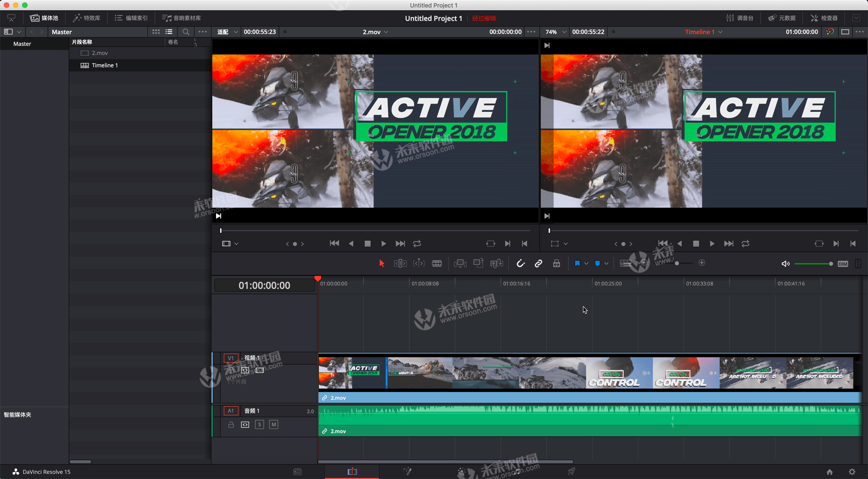This screenshot has width=868, height=479.
Task: Open the Media Pool panel
Action: coord(44,18)
